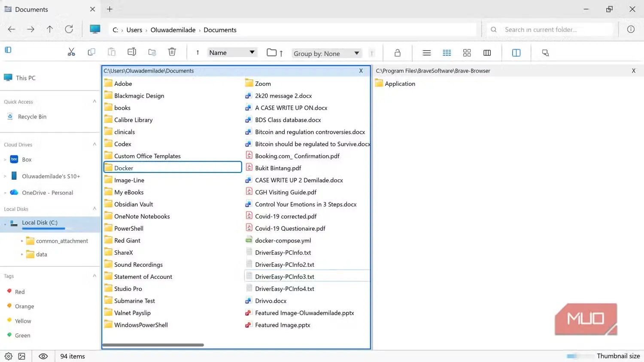Open the Name sort dropdown

[x=232, y=53]
